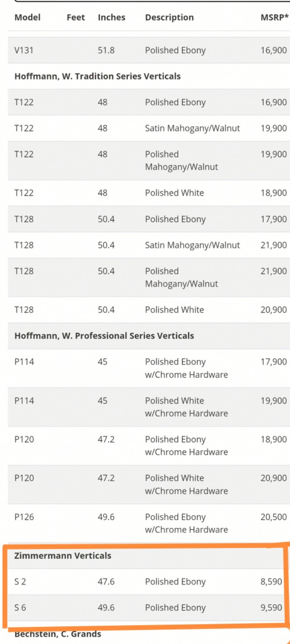Select the T122 Polished White description
Screen dimensions: 290x644
pyautogui.click(x=174, y=193)
